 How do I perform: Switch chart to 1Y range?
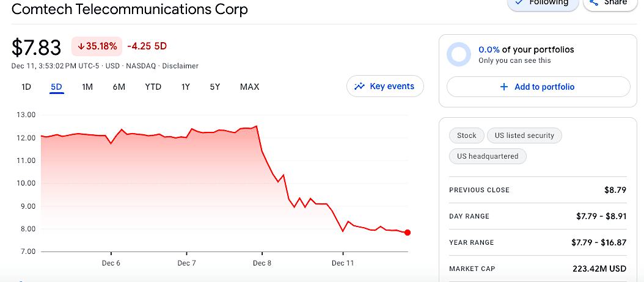click(x=186, y=87)
